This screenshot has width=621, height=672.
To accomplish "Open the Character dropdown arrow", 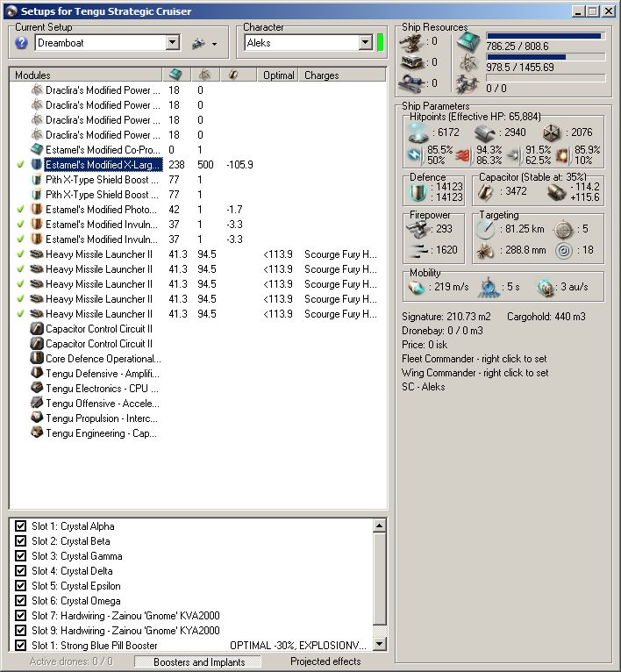I will [365, 42].
